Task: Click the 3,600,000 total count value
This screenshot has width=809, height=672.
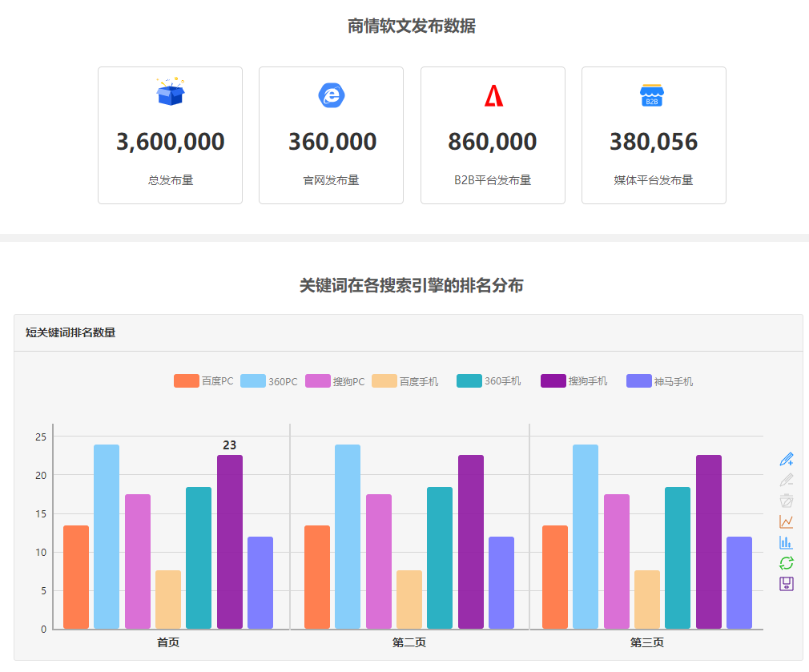Action: [x=171, y=142]
